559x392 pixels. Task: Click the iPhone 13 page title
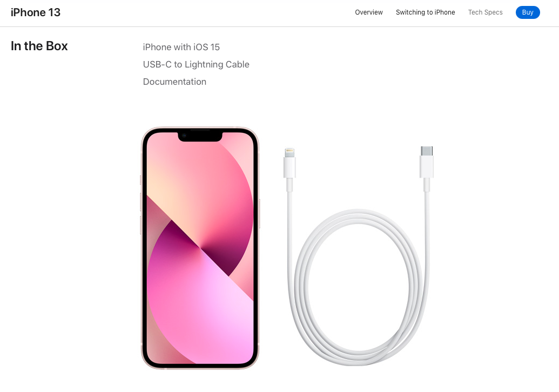(36, 12)
